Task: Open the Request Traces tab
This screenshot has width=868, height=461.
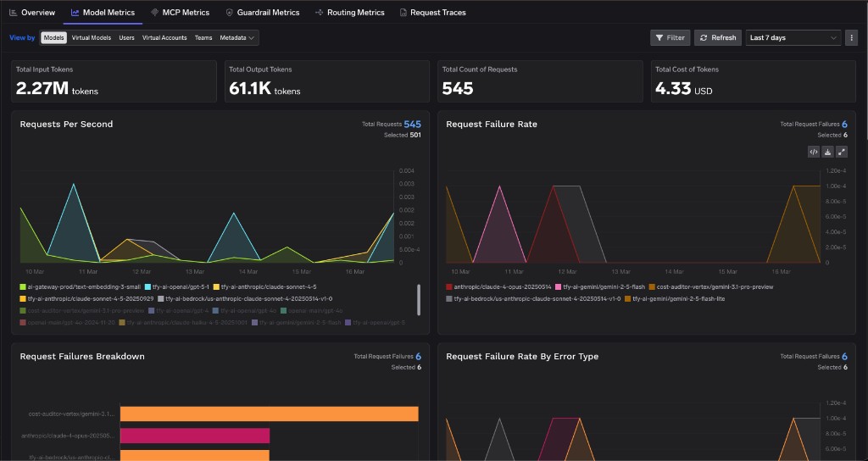Action: [x=432, y=12]
